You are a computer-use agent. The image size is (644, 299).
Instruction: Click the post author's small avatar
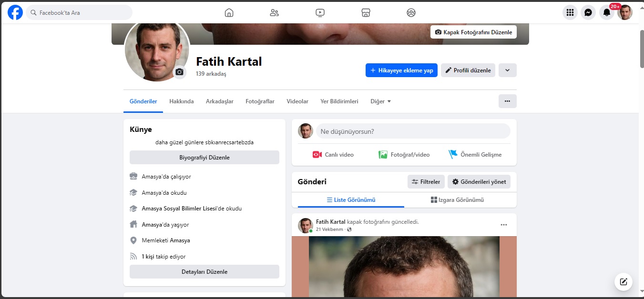point(306,225)
